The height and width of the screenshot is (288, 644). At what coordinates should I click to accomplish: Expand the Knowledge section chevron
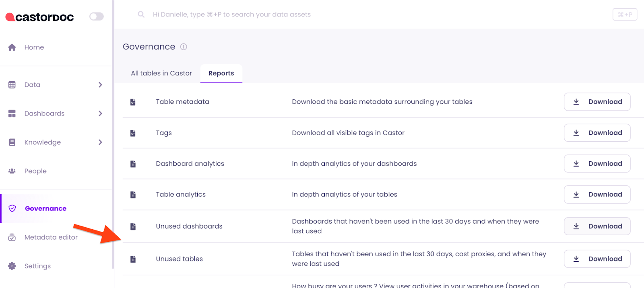click(x=100, y=142)
